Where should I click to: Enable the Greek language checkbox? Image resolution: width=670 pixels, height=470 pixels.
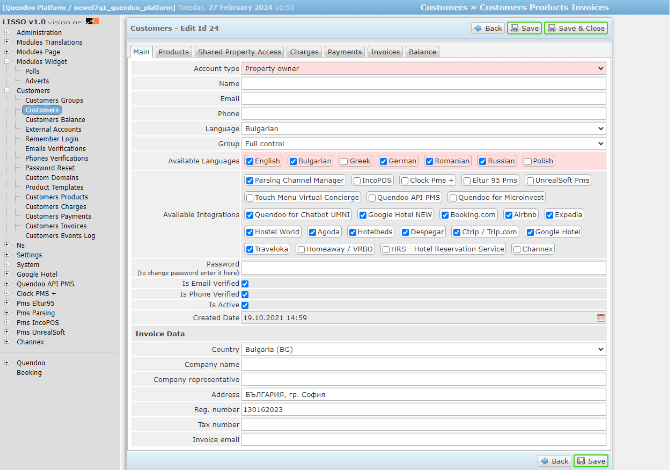[x=344, y=160]
